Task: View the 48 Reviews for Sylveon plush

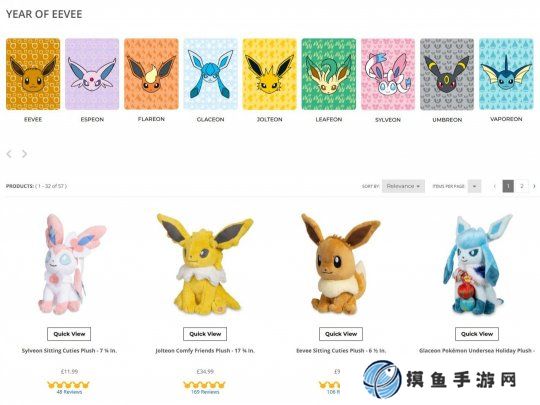Action: point(69,392)
